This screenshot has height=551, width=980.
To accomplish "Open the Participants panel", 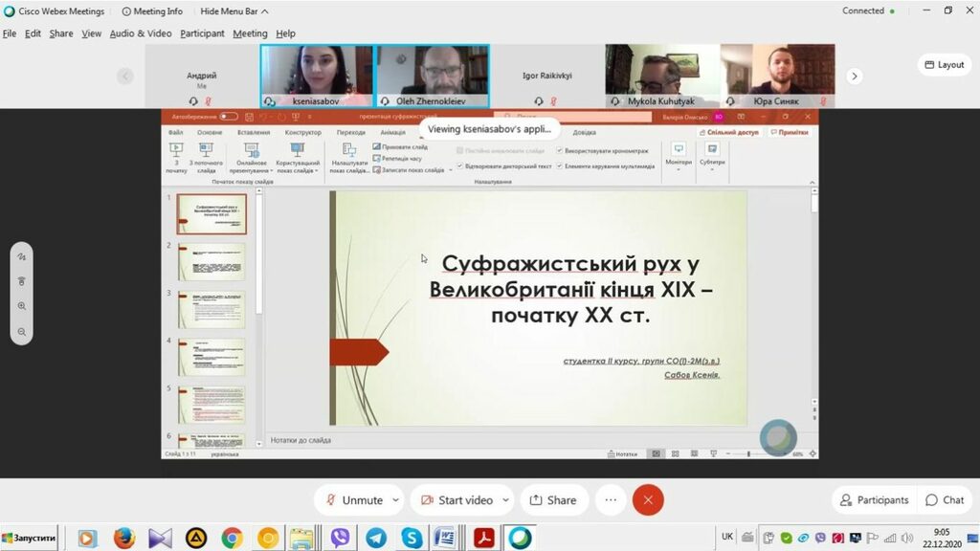I will pyautogui.click(x=873, y=499).
